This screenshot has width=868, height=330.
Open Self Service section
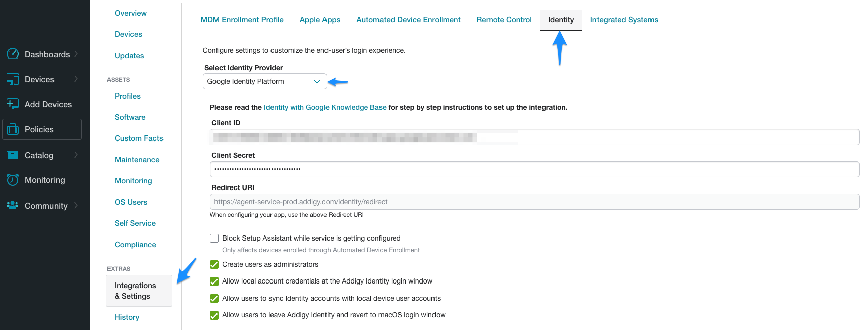tap(135, 223)
